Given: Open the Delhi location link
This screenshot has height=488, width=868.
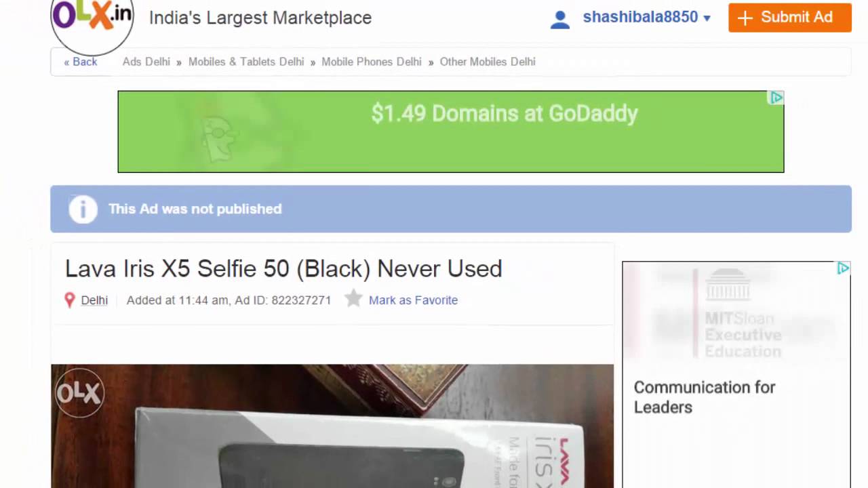Looking at the screenshot, I should click(x=94, y=300).
